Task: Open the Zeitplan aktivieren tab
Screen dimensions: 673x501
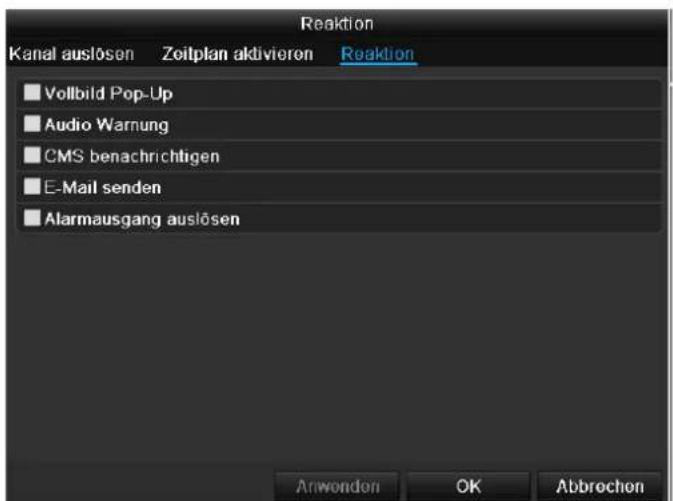Action: pyautogui.click(x=237, y=54)
